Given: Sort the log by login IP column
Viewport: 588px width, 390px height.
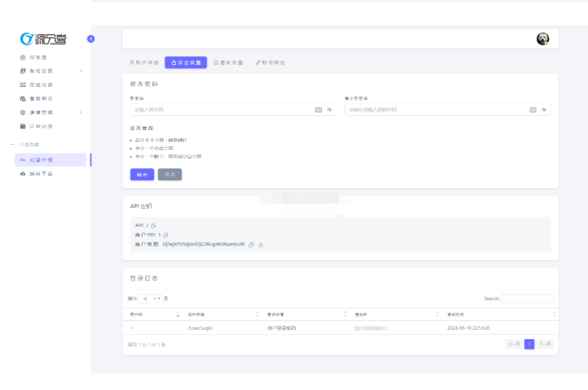Looking at the screenshot, I should [397, 314].
